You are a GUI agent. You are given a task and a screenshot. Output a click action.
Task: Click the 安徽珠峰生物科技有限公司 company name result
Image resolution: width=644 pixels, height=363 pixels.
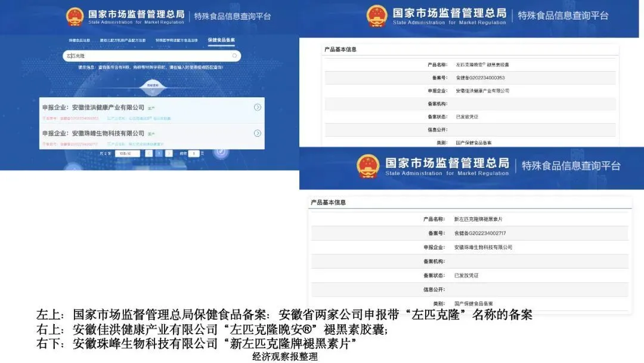(x=108, y=133)
